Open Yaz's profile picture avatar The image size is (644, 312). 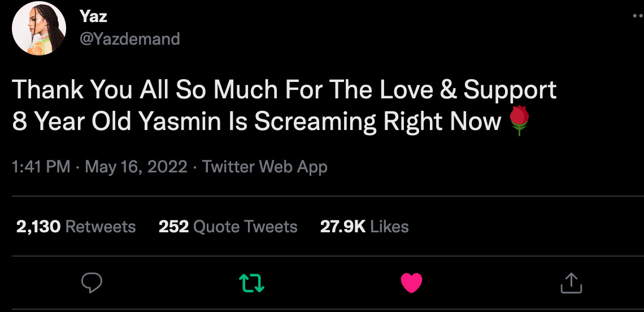pos(40,28)
